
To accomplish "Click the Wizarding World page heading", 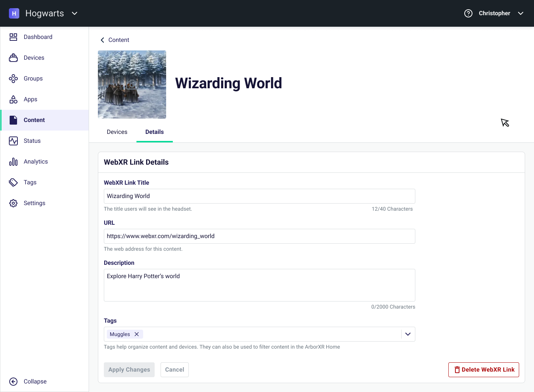I will pos(228,83).
